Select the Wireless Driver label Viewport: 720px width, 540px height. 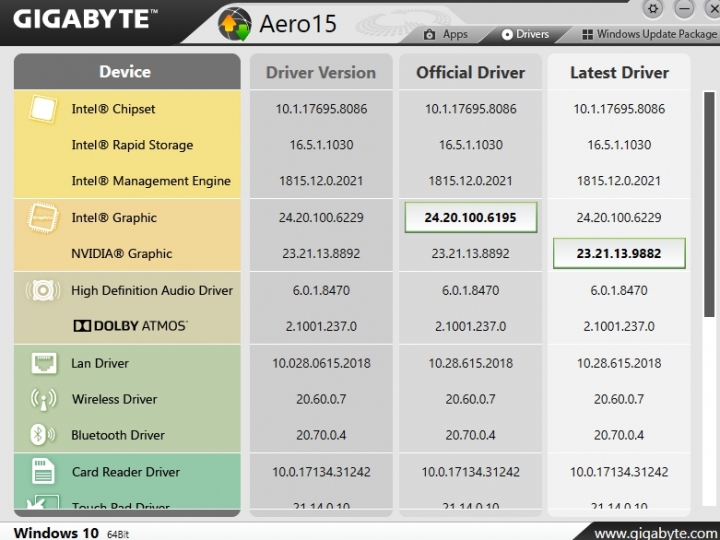pos(114,399)
